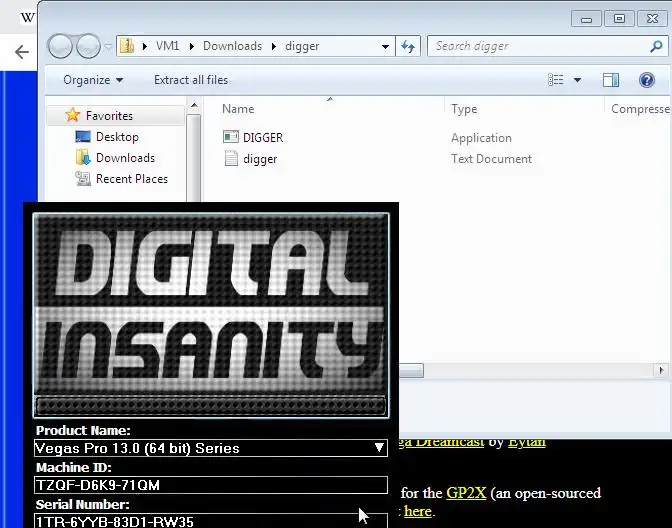Screen dimensions: 672x528
Task: Open the view options dropdown arrow
Action: pyautogui.click(x=577, y=80)
